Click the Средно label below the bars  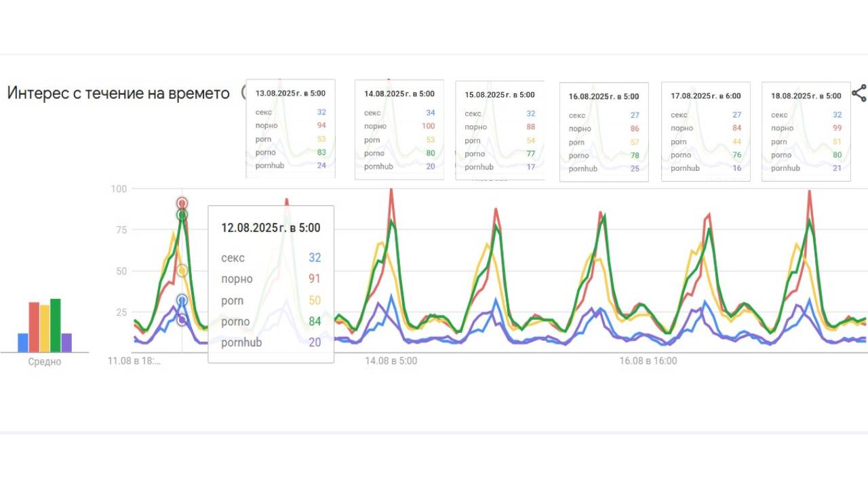click(45, 361)
